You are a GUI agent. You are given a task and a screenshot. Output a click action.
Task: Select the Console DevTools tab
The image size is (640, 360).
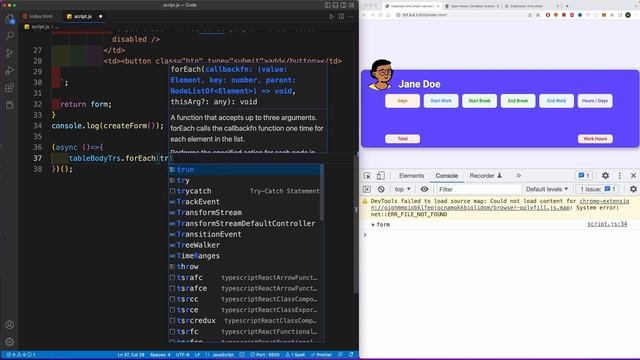point(447,176)
